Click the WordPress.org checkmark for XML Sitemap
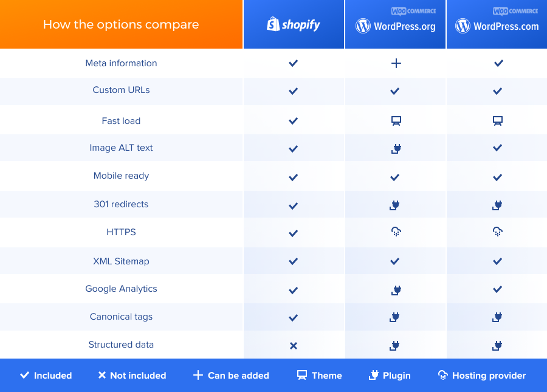 point(395,261)
